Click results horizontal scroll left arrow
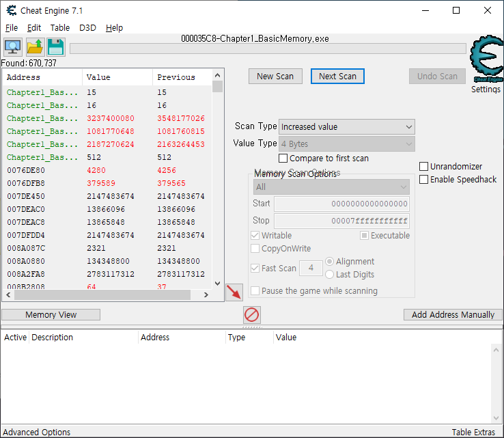The image size is (504, 438). coord(8,295)
